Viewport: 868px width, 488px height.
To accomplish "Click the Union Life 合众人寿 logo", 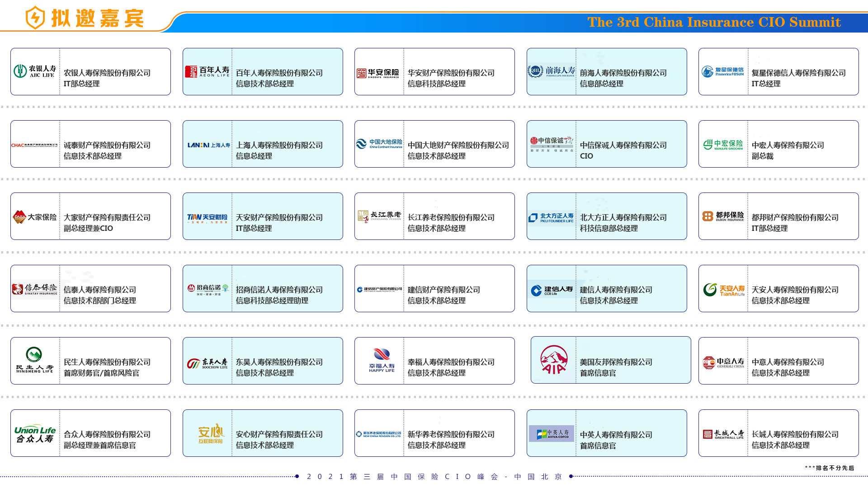I will tap(35, 434).
